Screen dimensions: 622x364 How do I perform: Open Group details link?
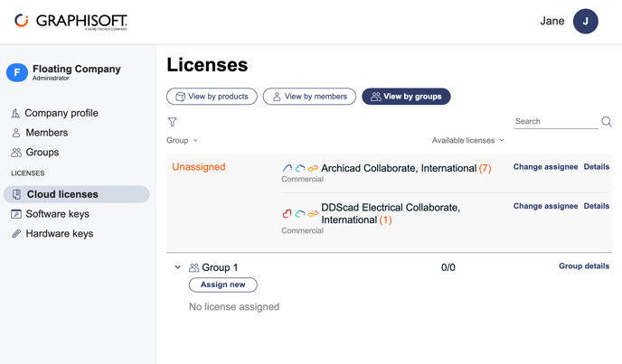(x=584, y=266)
